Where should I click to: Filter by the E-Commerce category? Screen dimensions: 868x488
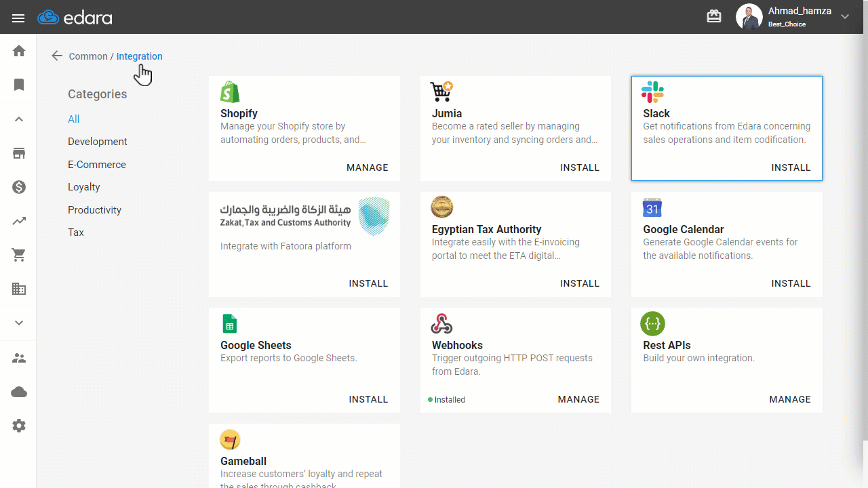[97, 165]
